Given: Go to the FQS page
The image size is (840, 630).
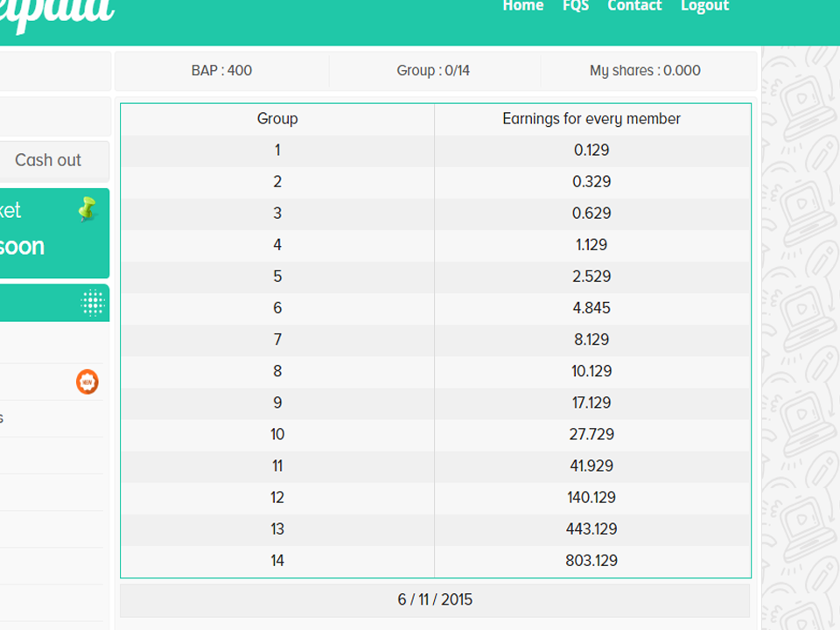Looking at the screenshot, I should tap(576, 6).
